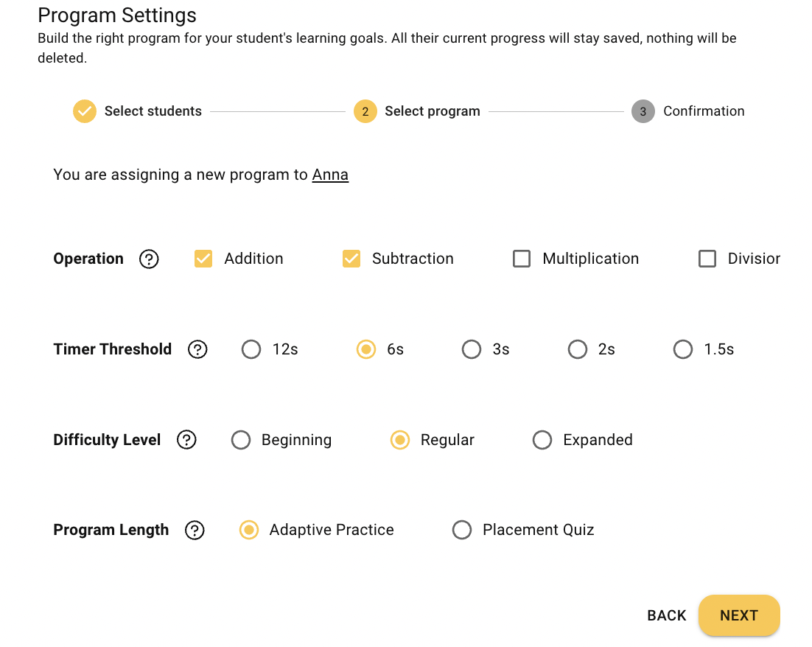
Task: Select the 12s timer threshold
Action: click(x=251, y=349)
